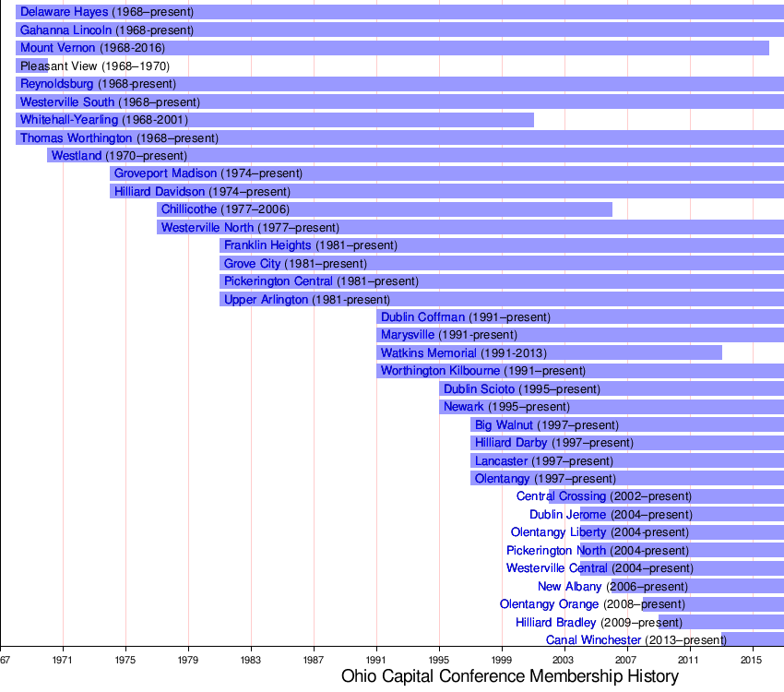The image size is (784, 692).
Task: Open the Watkins Memorial link
Action: click(428, 353)
